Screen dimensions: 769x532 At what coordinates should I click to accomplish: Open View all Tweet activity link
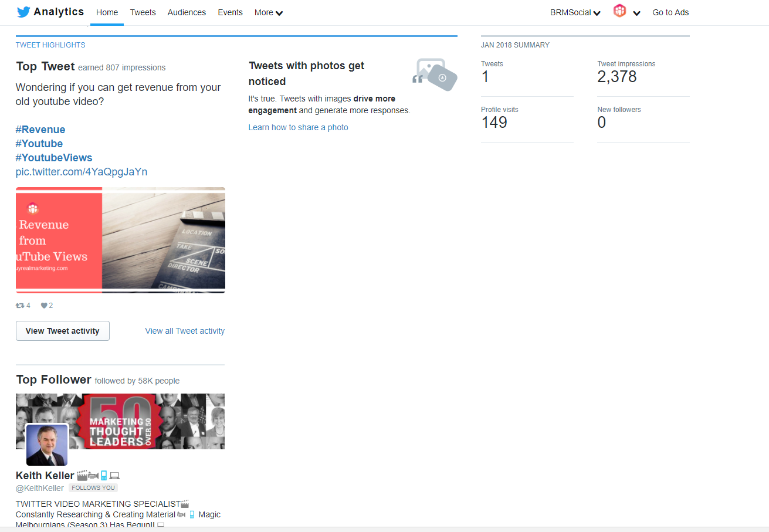click(185, 331)
